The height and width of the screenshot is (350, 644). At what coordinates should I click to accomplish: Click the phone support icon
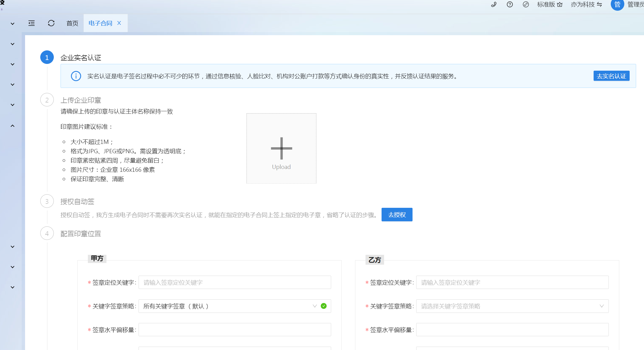(x=494, y=5)
